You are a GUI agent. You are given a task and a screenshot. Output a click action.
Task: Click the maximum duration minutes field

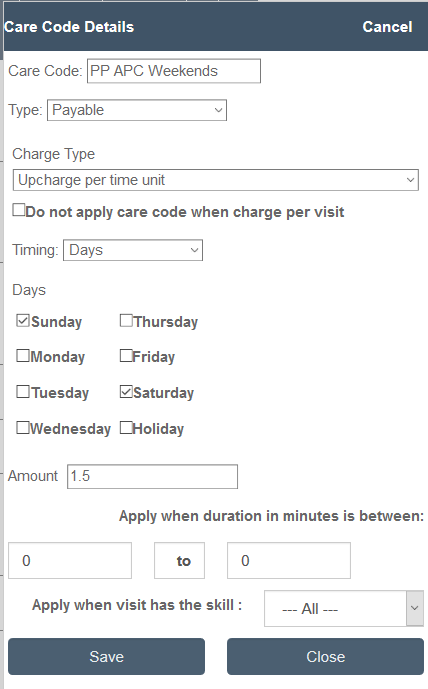[289, 560]
